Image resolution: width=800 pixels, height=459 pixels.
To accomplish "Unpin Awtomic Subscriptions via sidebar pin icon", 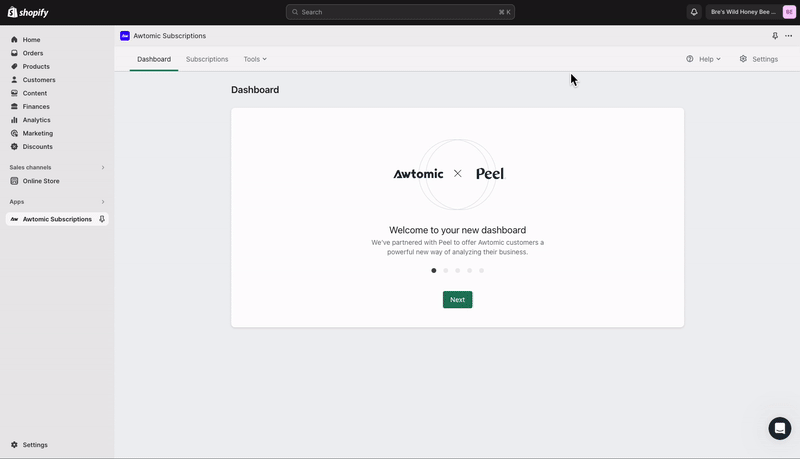I will click(x=102, y=219).
